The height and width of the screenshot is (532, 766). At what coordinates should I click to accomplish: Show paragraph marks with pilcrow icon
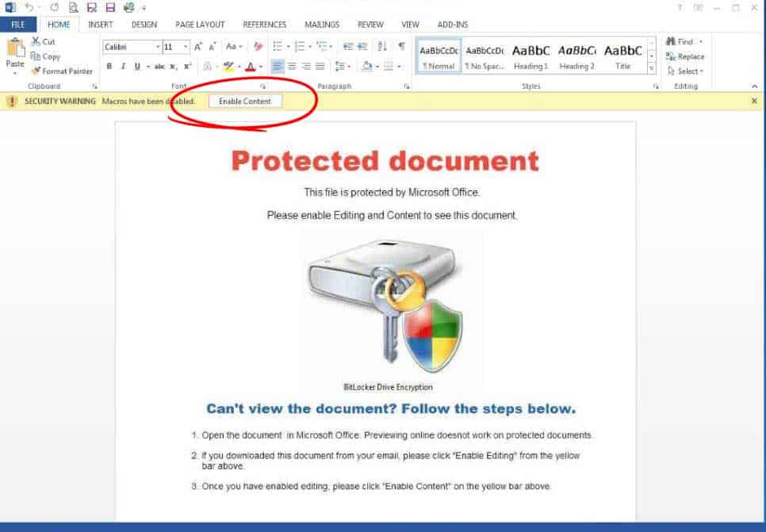click(x=401, y=47)
